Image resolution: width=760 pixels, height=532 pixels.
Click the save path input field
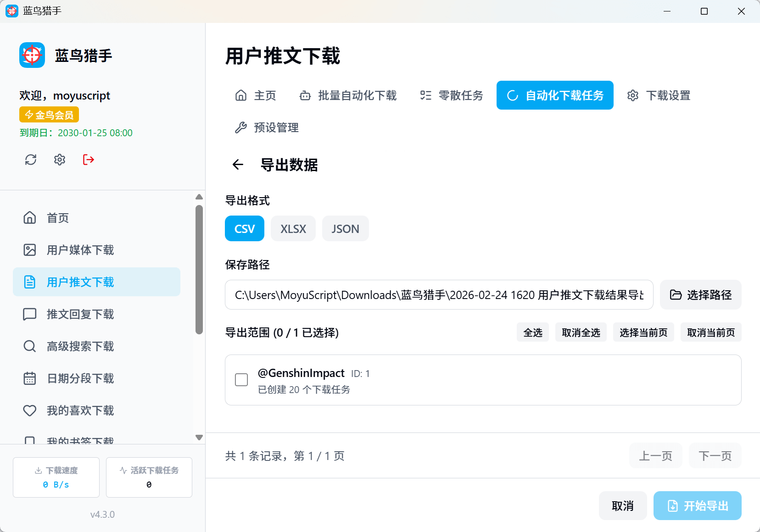pos(439,295)
